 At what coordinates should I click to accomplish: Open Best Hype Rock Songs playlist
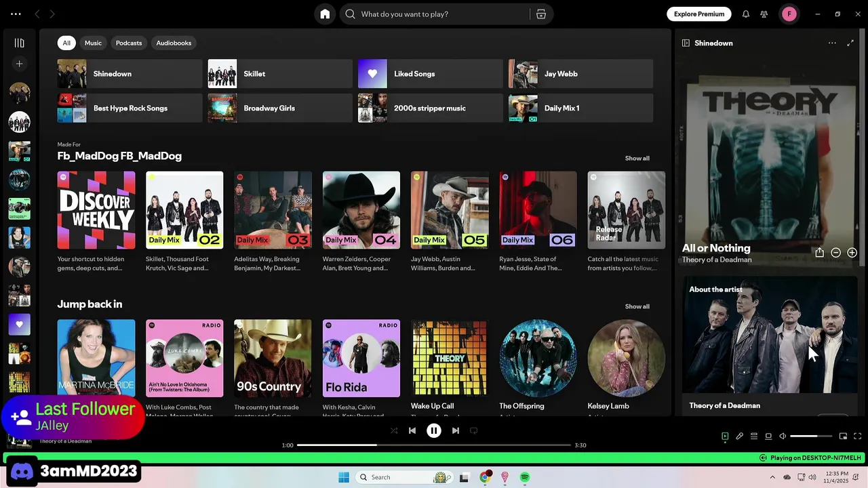coord(130,108)
